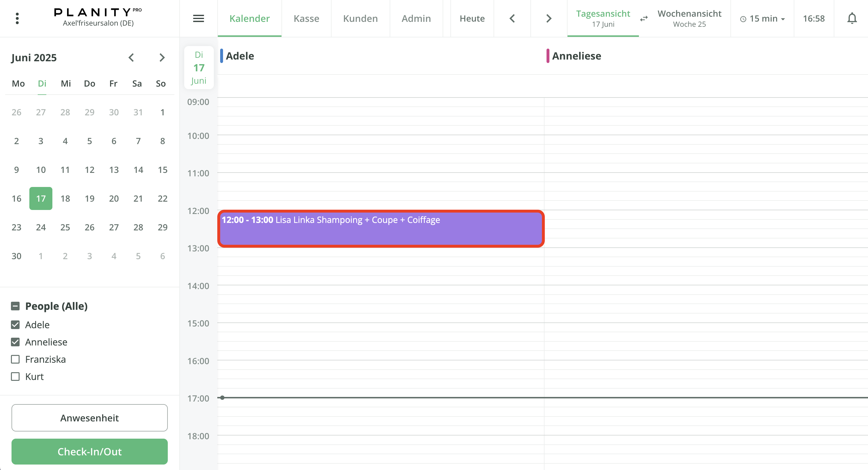Click the view swap arrows icon

coord(644,18)
